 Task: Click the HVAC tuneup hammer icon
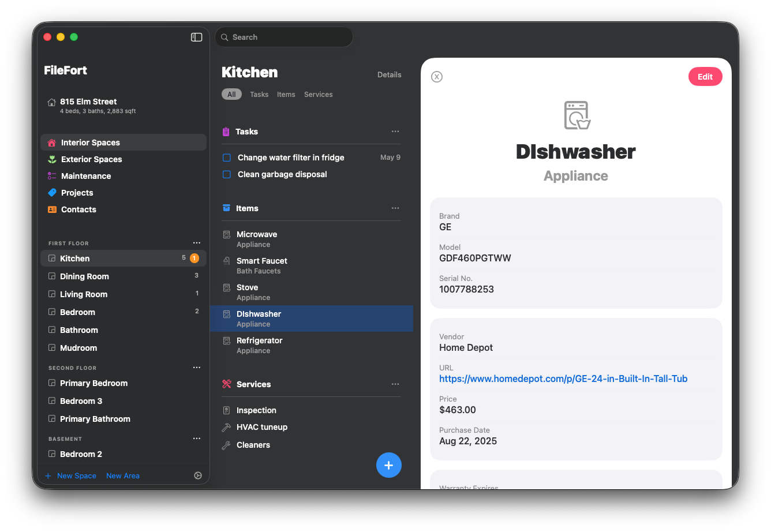coord(227,428)
